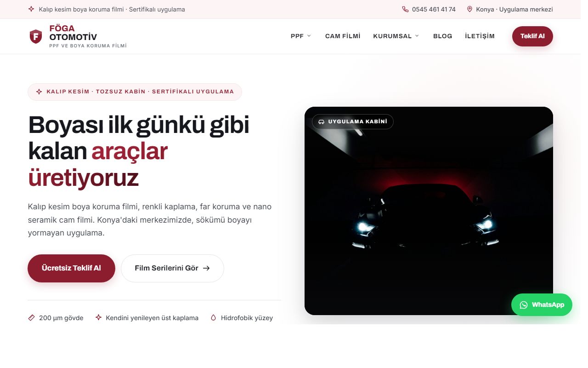This screenshot has width=588, height=368.
Task: Click the 'PPF VE BOYA KORUMA FİLMİ' tagline
Action: [x=88, y=46]
